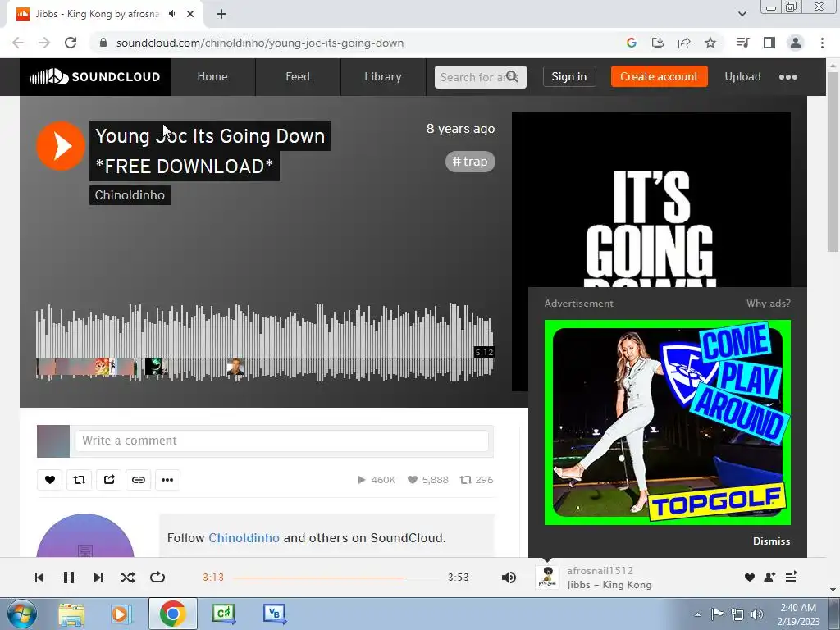Screen dimensions: 840x630
Task: Pause the current playback
Action: (69, 577)
